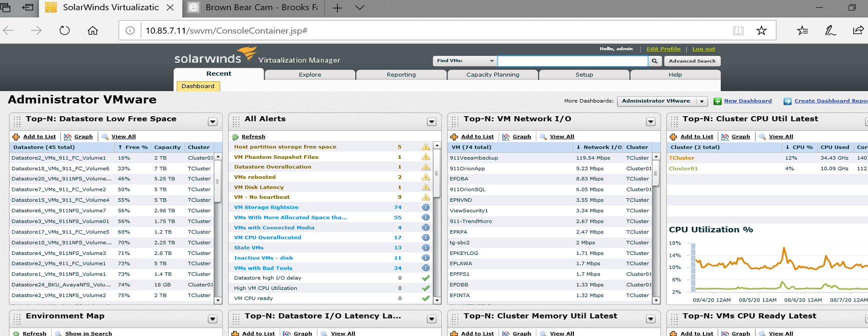Open the browser share icon
The width and height of the screenshot is (868, 336).
[858, 31]
